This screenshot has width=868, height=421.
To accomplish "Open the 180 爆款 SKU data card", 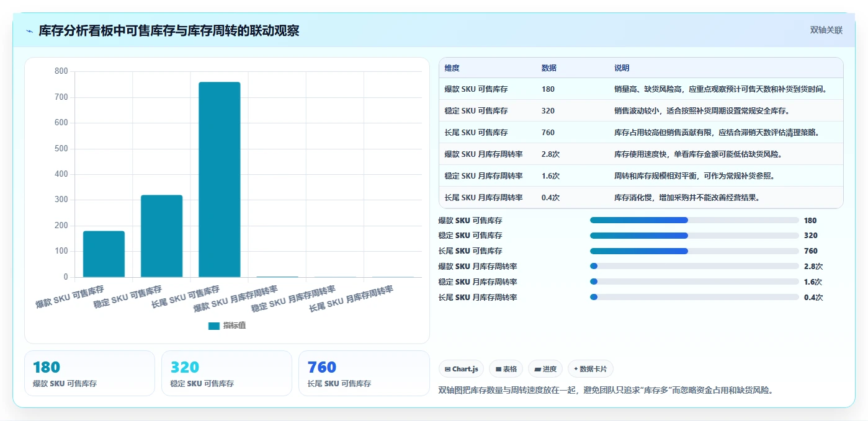I will [89, 373].
